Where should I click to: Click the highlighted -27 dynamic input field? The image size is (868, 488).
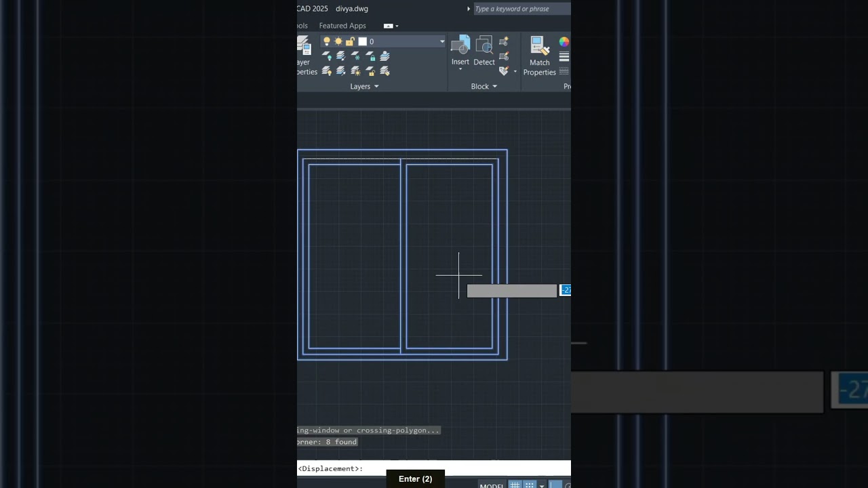[566, 290]
